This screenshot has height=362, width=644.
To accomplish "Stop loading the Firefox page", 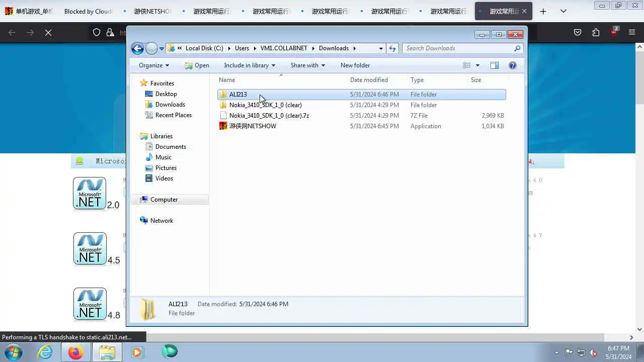I will (48, 32).
